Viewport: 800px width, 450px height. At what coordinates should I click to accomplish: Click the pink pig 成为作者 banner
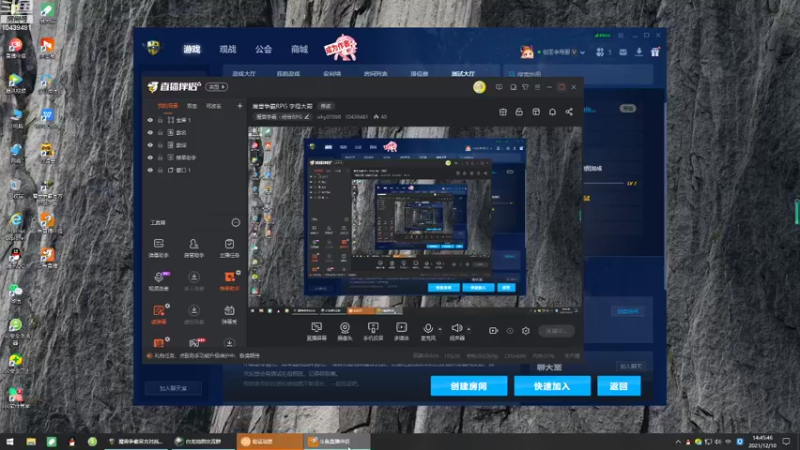tap(341, 47)
